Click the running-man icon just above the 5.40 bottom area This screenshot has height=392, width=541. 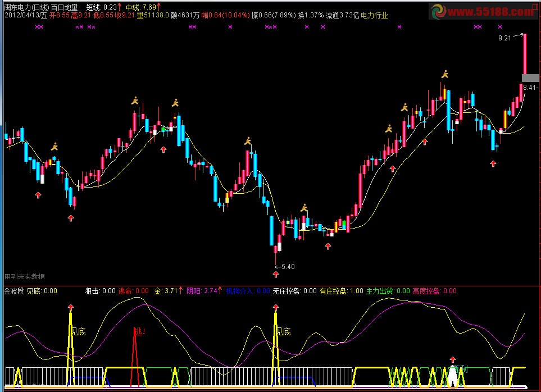(304, 208)
